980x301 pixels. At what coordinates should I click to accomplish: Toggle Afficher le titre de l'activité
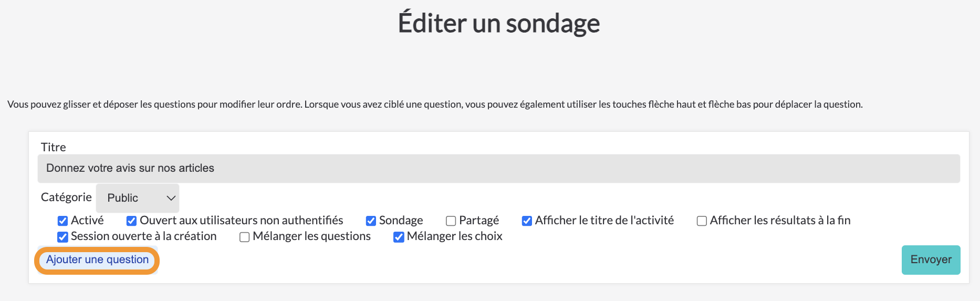click(527, 221)
